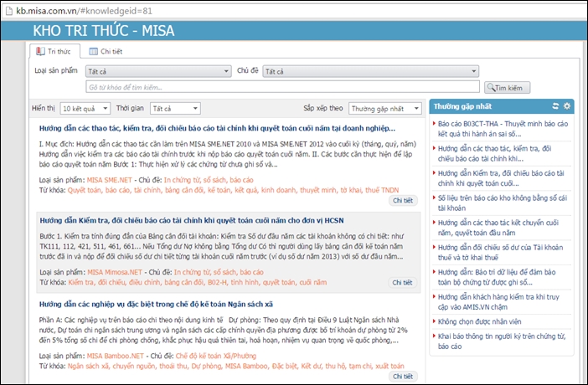Click the keyword search input field
588x385 pixels.
pyautogui.click(x=283, y=87)
